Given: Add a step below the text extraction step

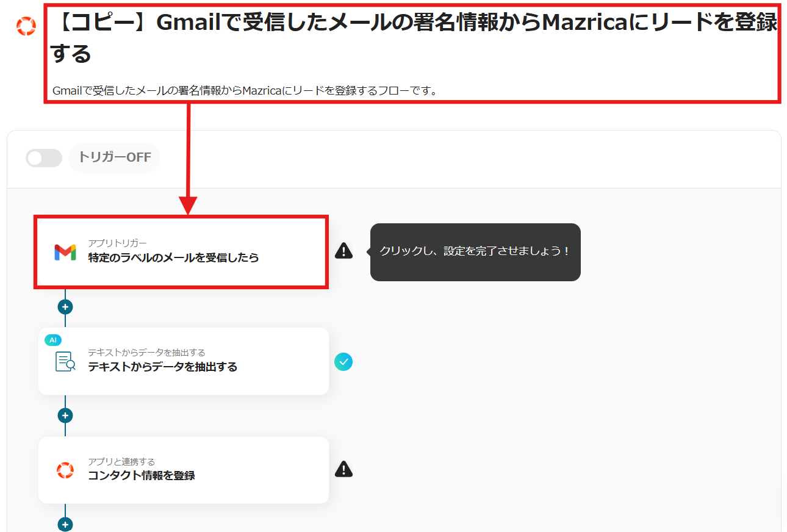Looking at the screenshot, I should point(65,415).
